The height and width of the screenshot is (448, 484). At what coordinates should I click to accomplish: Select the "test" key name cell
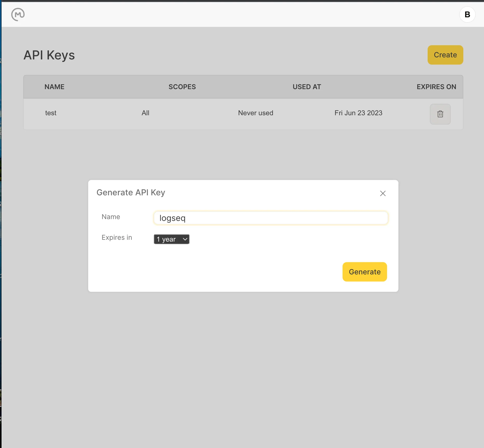pyautogui.click(x=51, y=113)
